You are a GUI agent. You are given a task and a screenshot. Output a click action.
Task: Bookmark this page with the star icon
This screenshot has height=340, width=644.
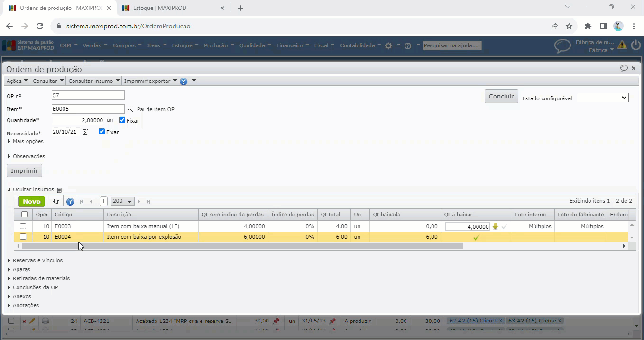[x=569, y=26]
